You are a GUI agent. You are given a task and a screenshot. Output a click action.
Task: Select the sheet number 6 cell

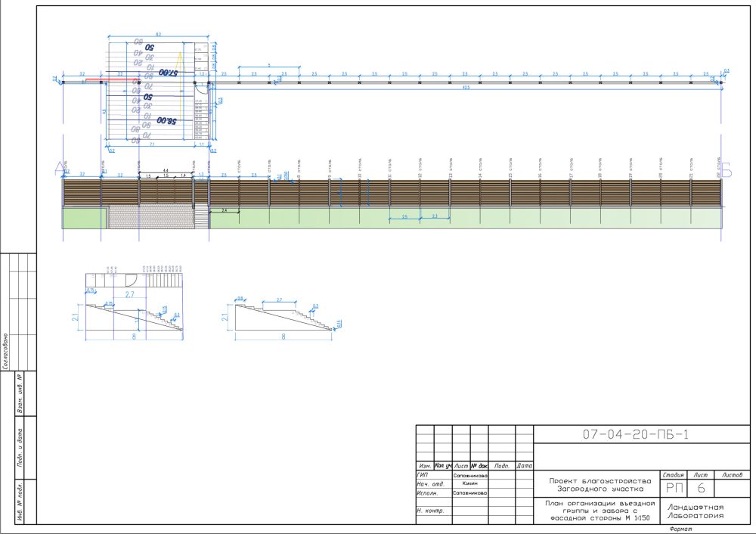701,489
